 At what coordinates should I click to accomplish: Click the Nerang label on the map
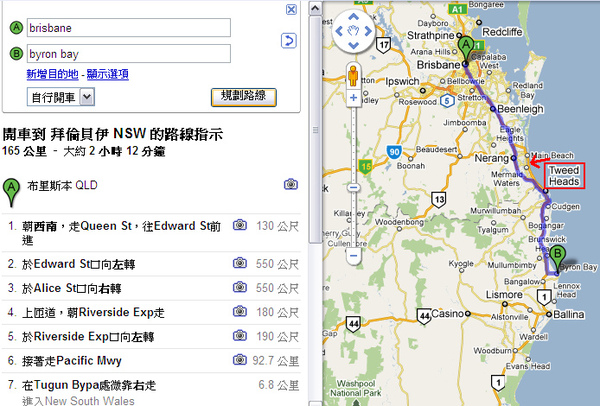491,158
